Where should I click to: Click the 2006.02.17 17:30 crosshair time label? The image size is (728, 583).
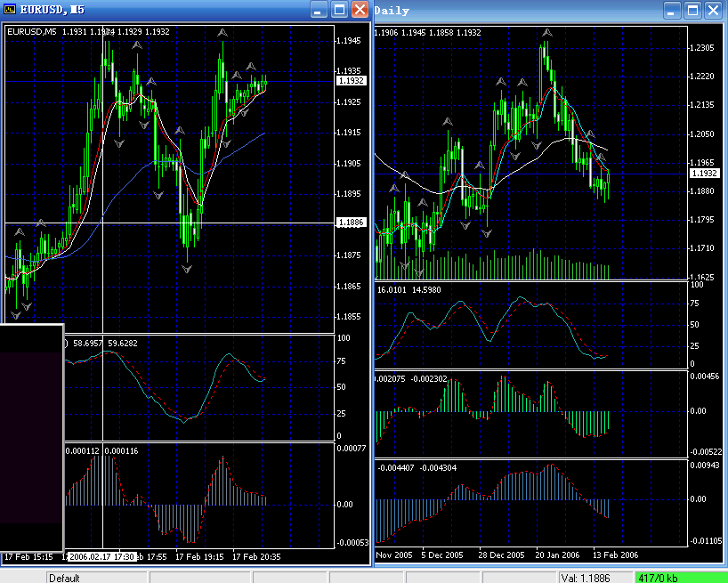coord(101,556)
